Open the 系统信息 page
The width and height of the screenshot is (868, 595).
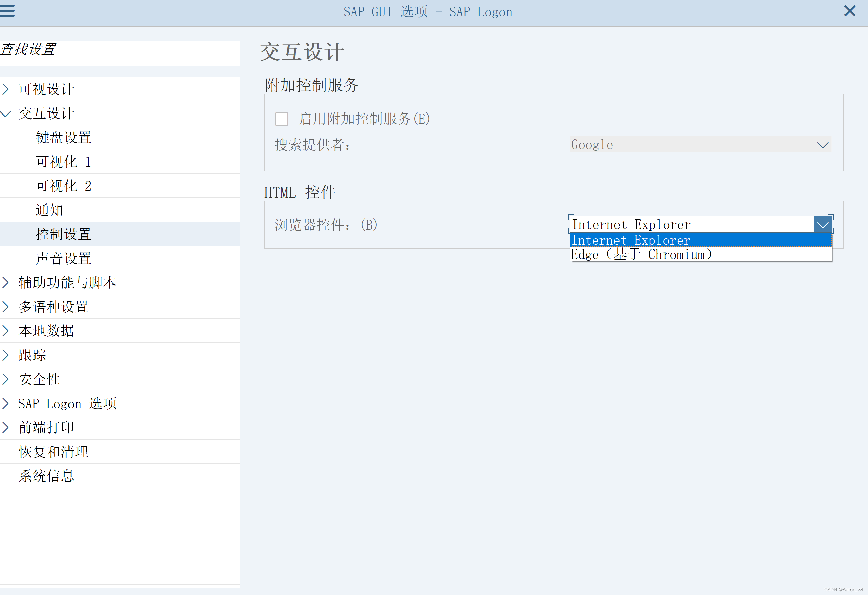point(46,476)
